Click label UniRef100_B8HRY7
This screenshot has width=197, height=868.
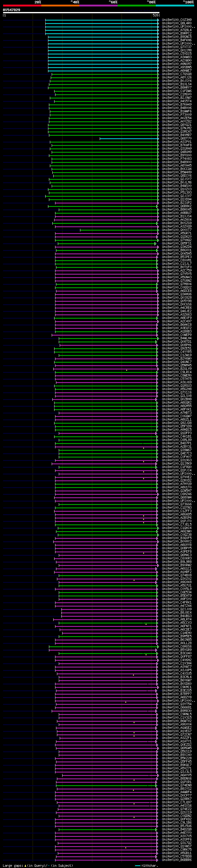(177, 88)
